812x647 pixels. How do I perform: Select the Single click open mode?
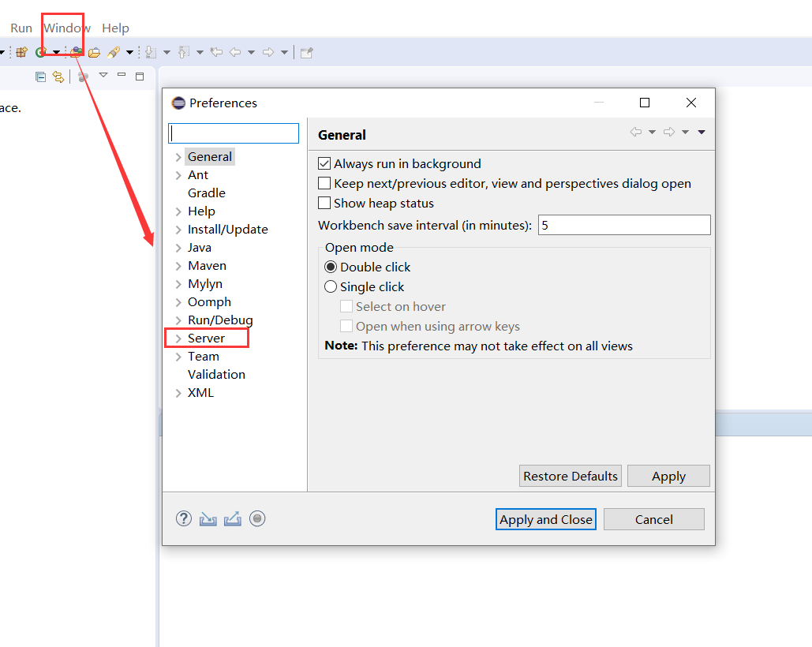[331, 286]
